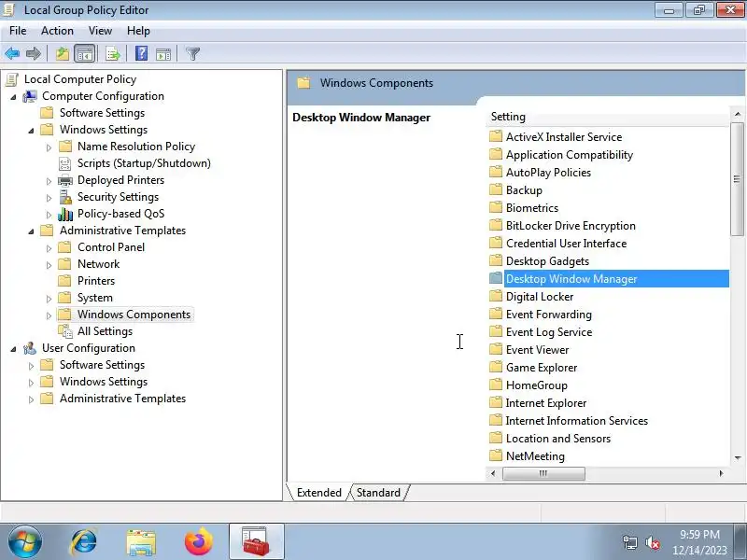This screenshot has height=560, width=747.
Task: Switch to the Standard tab
Action: tap(378, 493)
